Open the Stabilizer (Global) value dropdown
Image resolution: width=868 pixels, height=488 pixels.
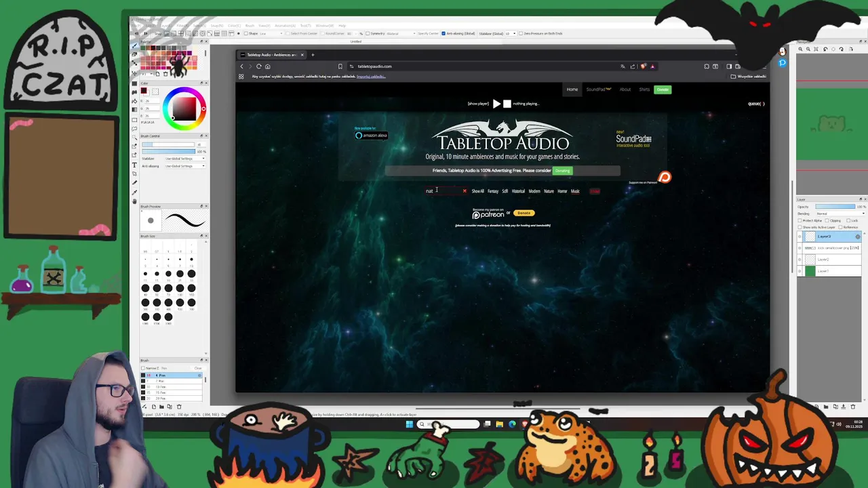click(x=511, y=33)
